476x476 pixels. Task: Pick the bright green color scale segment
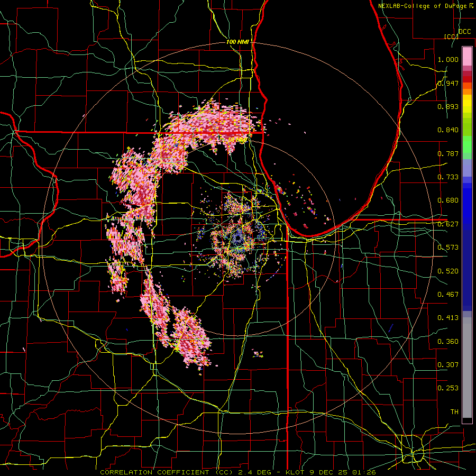tap(467, 144)
